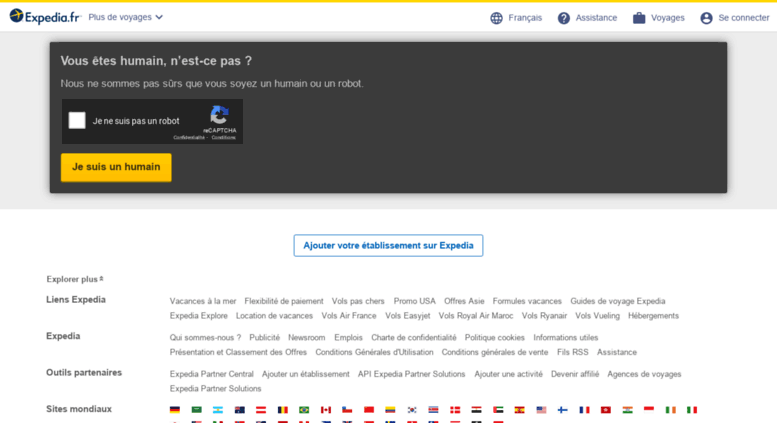Open 'Charte de confidentialité' link
Viewport: 777px width, 423px height.
click(414, 338)
